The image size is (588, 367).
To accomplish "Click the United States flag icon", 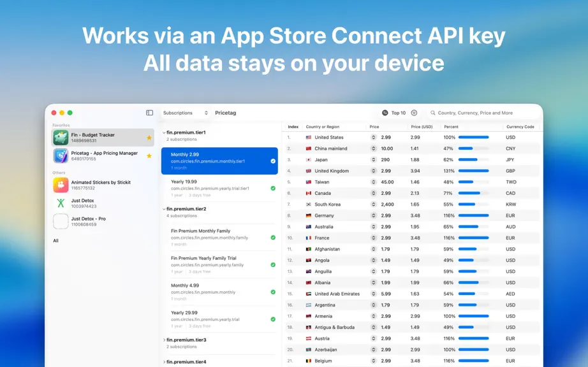I will (x=309, y=138).
